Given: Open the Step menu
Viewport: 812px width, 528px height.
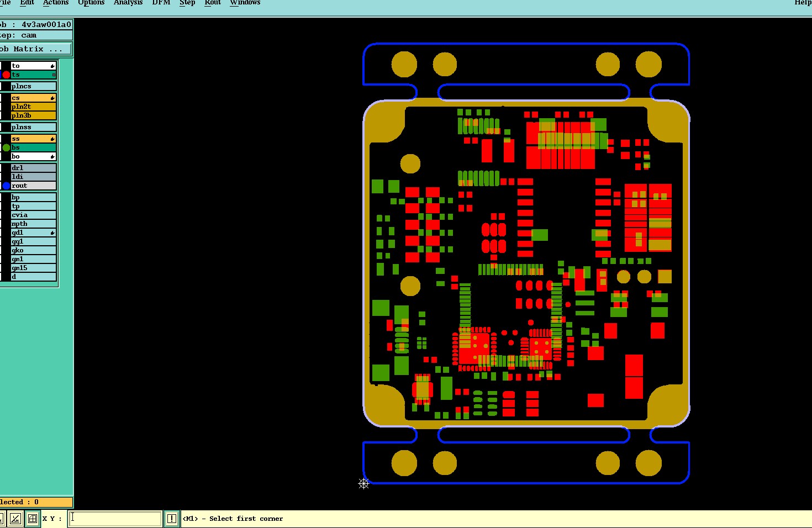Looking at the screenshot, I should point(187,2).
